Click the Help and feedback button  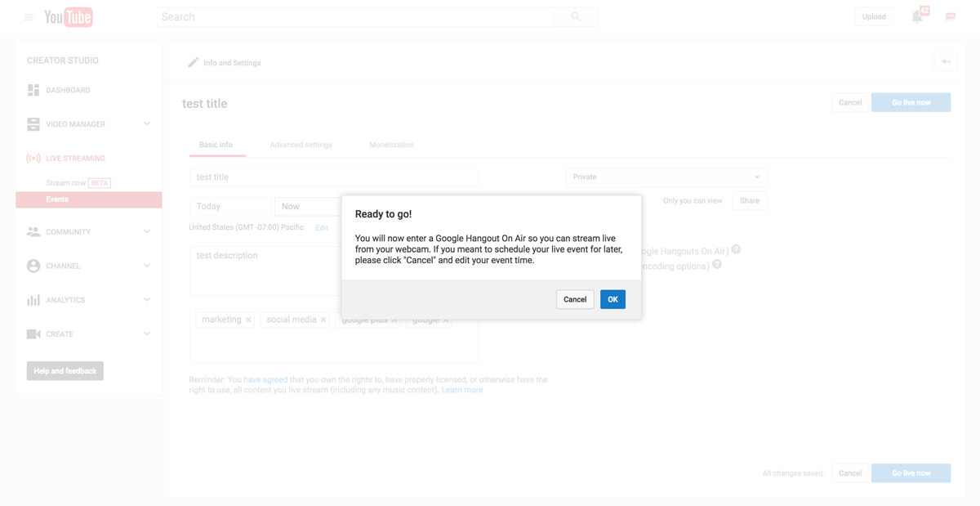coord(65,371)
